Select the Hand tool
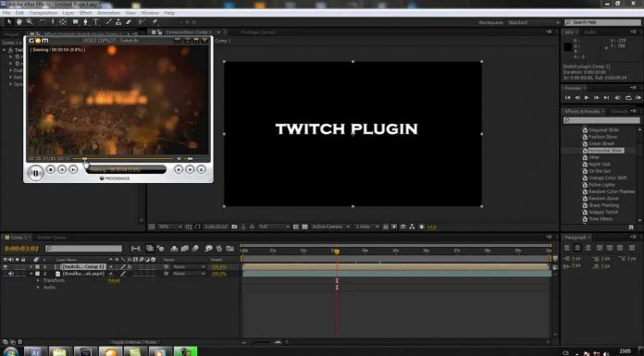 pyautogui.click(x=19, y=22)
